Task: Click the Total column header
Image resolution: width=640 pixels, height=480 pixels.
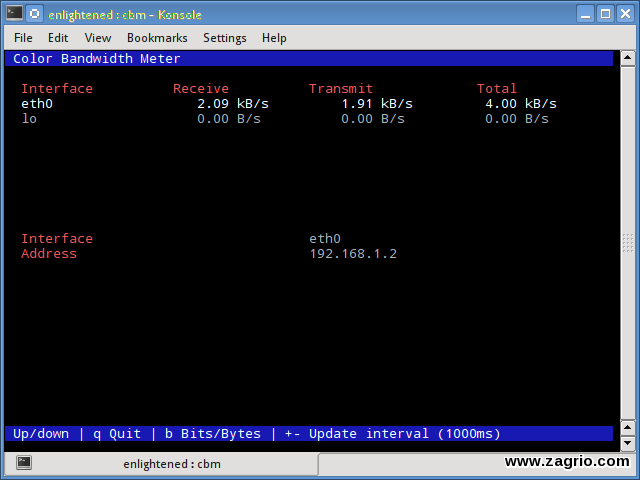Action: (x=497, y=89)
